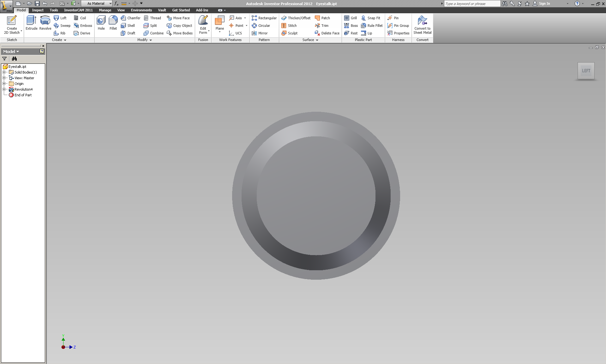
Task: Open the filter icon in browser
Action: tap(4, 59)
